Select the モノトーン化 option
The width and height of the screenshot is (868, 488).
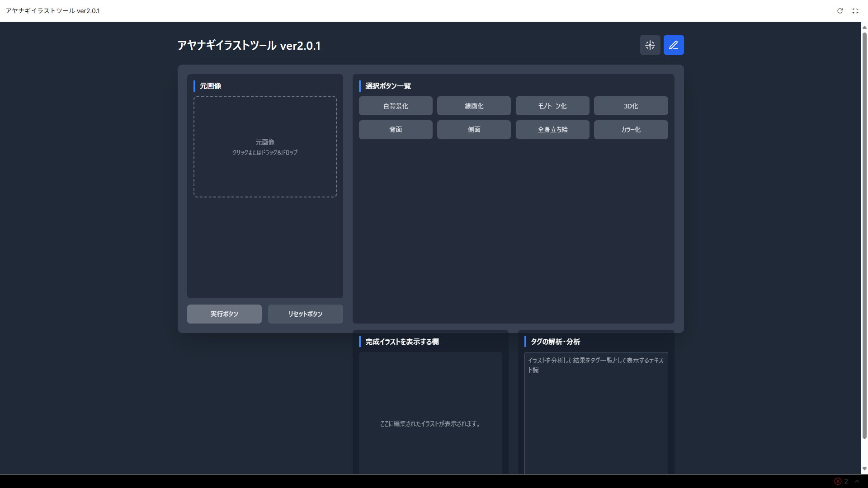pos(552,106)
